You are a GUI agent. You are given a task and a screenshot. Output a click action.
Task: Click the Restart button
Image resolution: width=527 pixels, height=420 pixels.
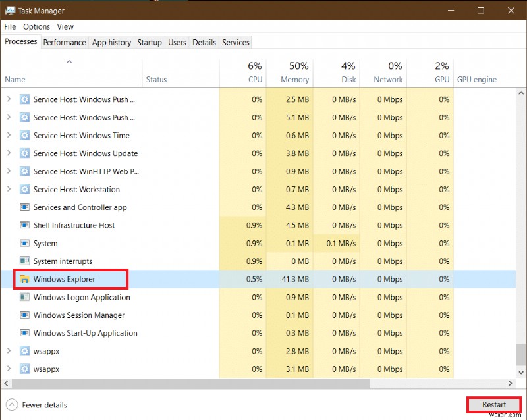click(x=495, y=404)
